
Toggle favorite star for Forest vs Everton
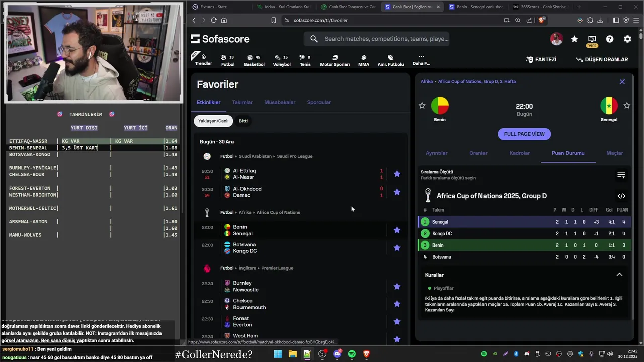(x=397, y=321)
